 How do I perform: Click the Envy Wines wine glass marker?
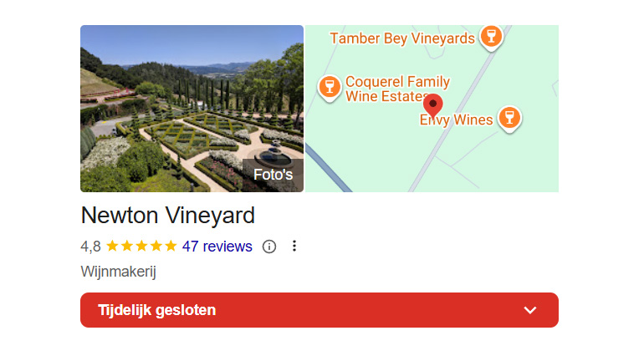[509, 118]
